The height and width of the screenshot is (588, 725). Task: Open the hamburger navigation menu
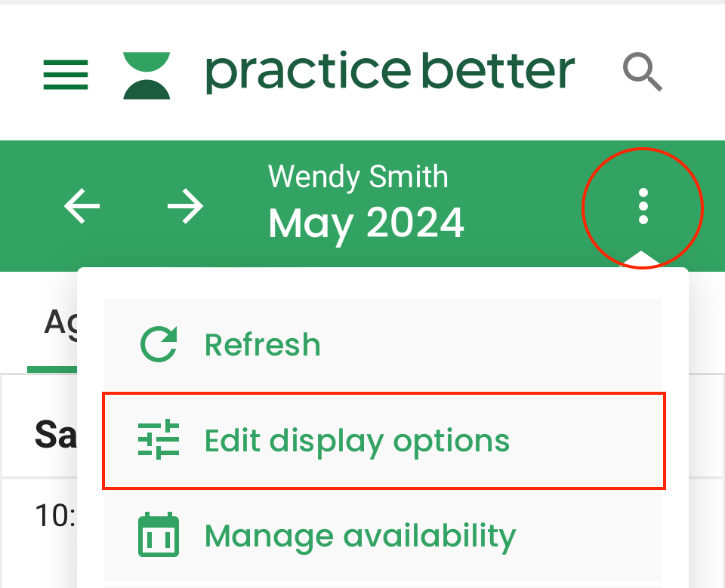[66, 74]
